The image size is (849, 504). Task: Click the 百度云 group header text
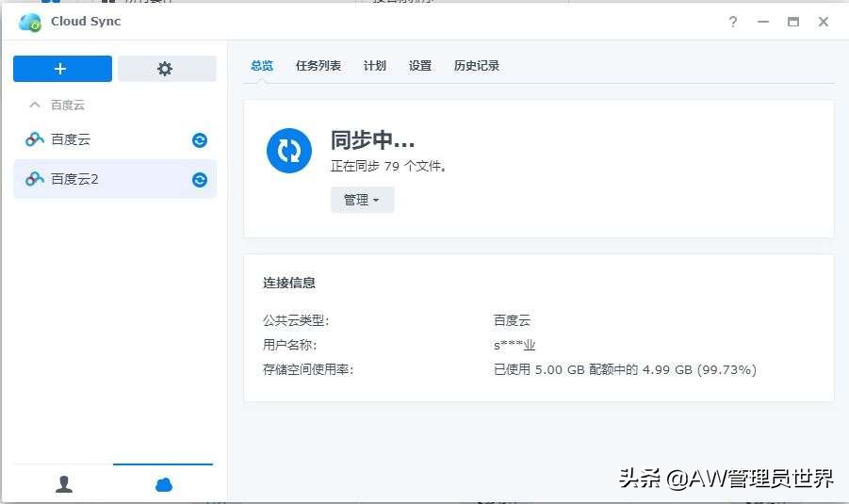[x=68, y=105]
